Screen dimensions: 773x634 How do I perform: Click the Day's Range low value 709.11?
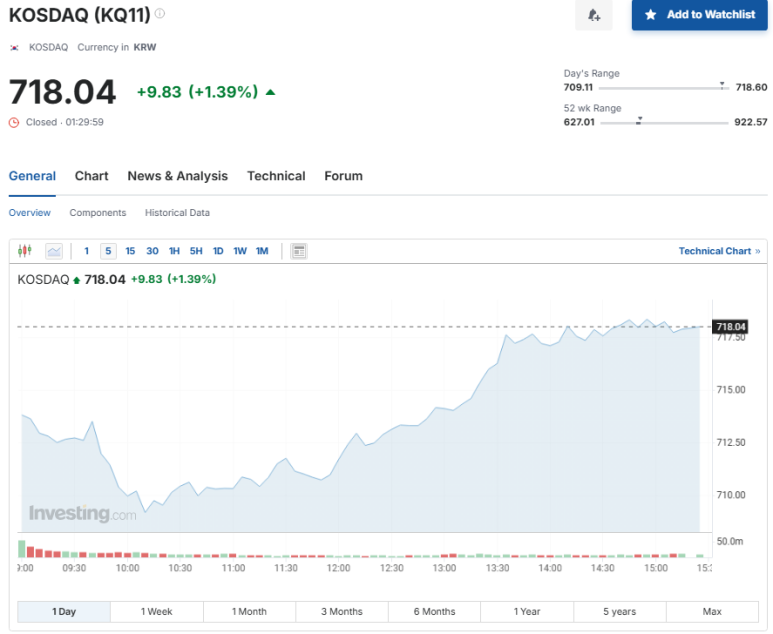[578, 87]
